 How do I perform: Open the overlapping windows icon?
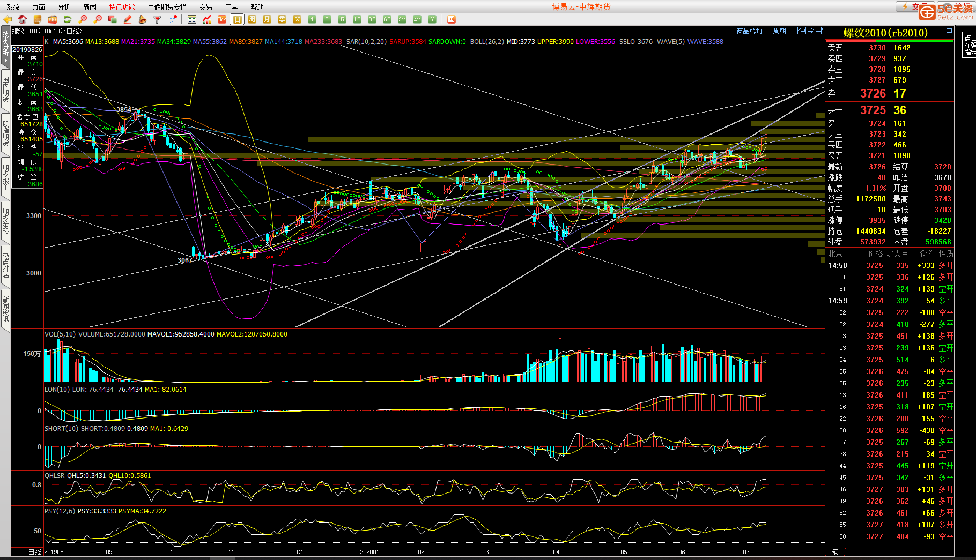coord(113,19)
